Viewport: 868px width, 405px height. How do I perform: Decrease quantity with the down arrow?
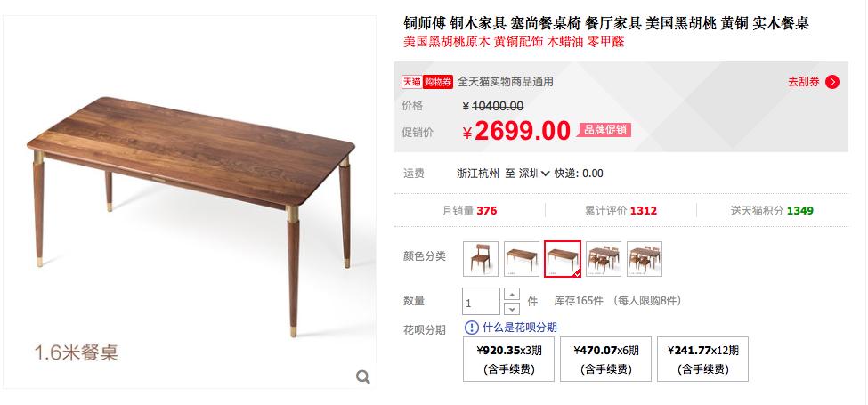(x=512, y=309)
